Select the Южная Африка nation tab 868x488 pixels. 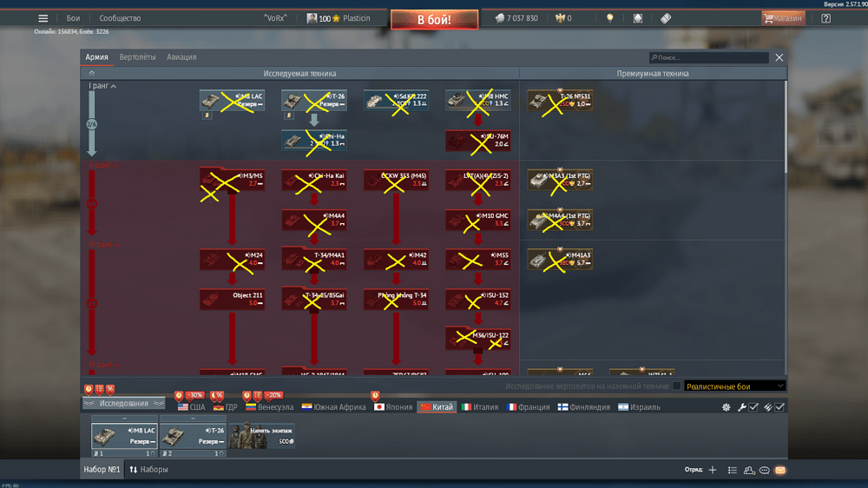tap(334, 407)
